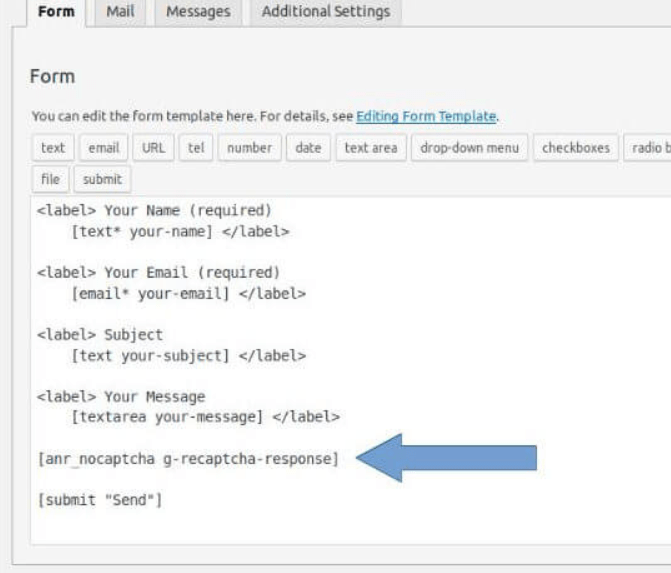Image resolution: width=671 pixels, height=573 pixels.
Task: Open the Editing Form Template link
Action: [426, 116]
